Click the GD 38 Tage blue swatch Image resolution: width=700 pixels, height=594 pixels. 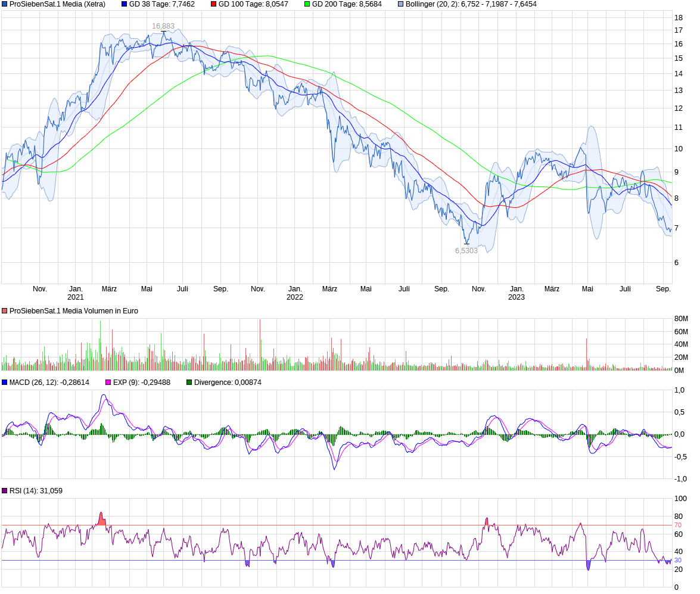[124, 4]
